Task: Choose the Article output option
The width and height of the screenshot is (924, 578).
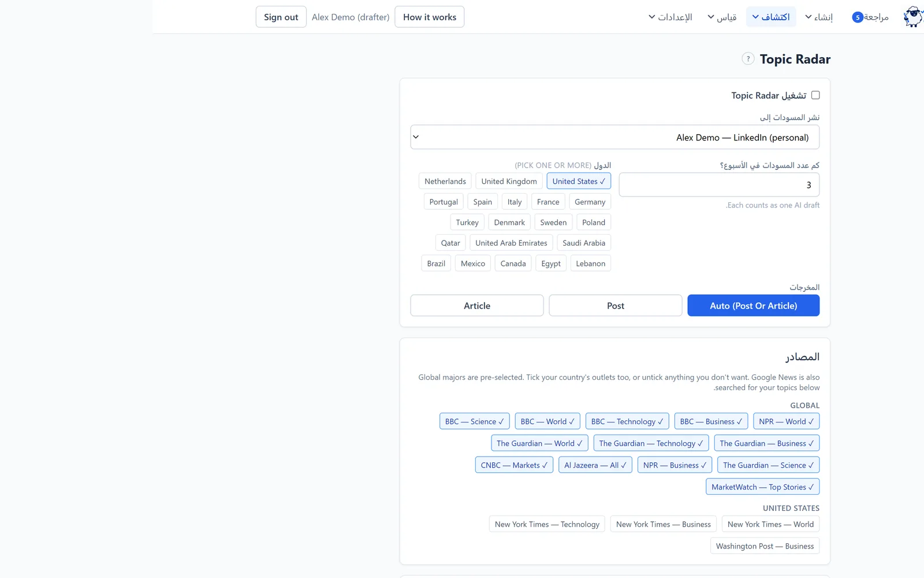Action: (477, 306)
